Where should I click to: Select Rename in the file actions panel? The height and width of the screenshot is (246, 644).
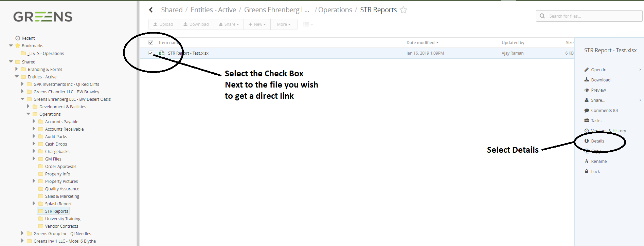pyautogui.click(x=598, y=162)
